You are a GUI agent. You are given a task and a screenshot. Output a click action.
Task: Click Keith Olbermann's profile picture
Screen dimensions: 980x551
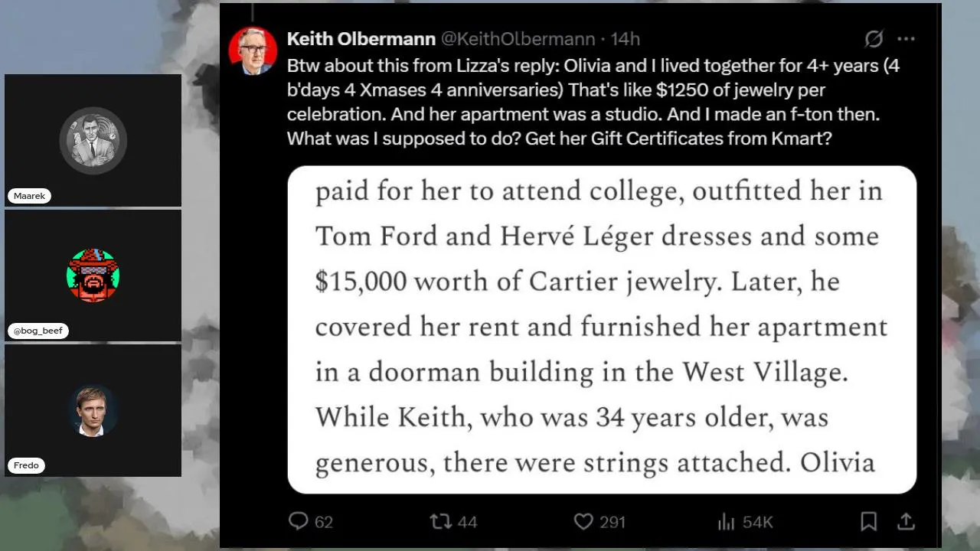(x=253, y=51)
